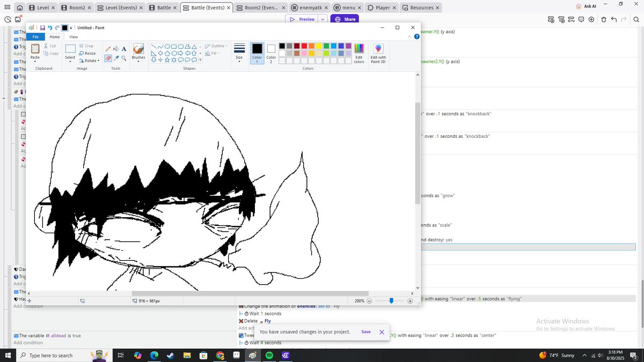The image size is (644, 362).
Task: Set Color 1 as the active color
Action: pos(257,53)
